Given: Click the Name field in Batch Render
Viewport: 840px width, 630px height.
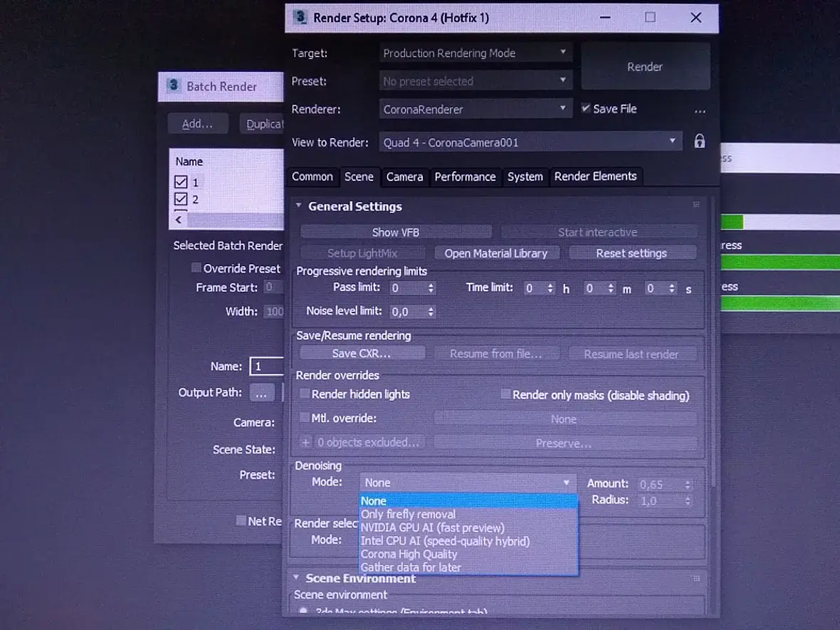Looking at the screenshot, I should (x=267, y=367).
